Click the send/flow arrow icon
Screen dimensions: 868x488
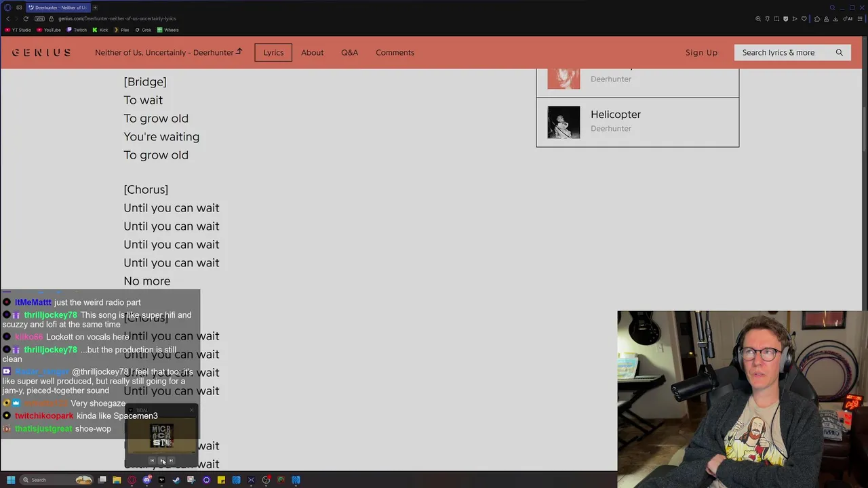coord(795,19)
